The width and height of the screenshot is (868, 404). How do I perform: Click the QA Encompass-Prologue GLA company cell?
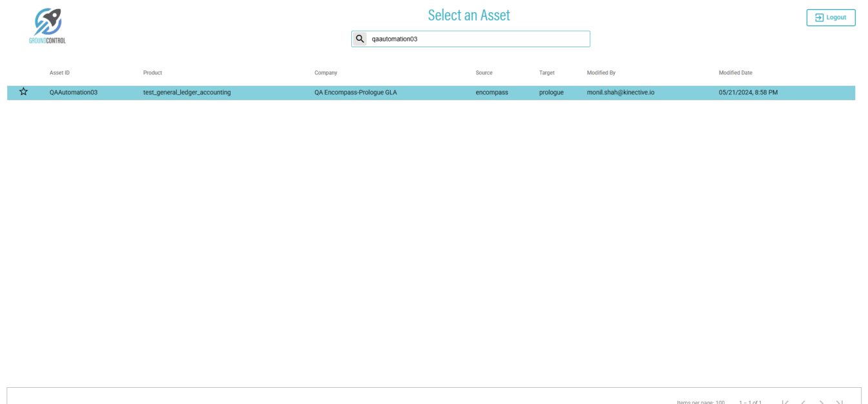355,92
